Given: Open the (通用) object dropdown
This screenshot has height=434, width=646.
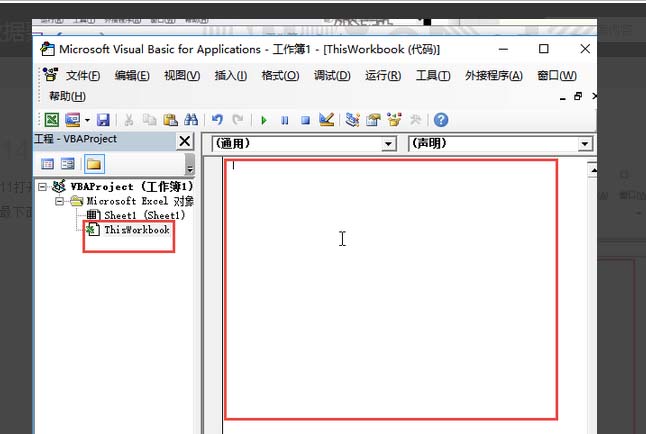Looking at the screenshot, I should click(x=304, y=144).
